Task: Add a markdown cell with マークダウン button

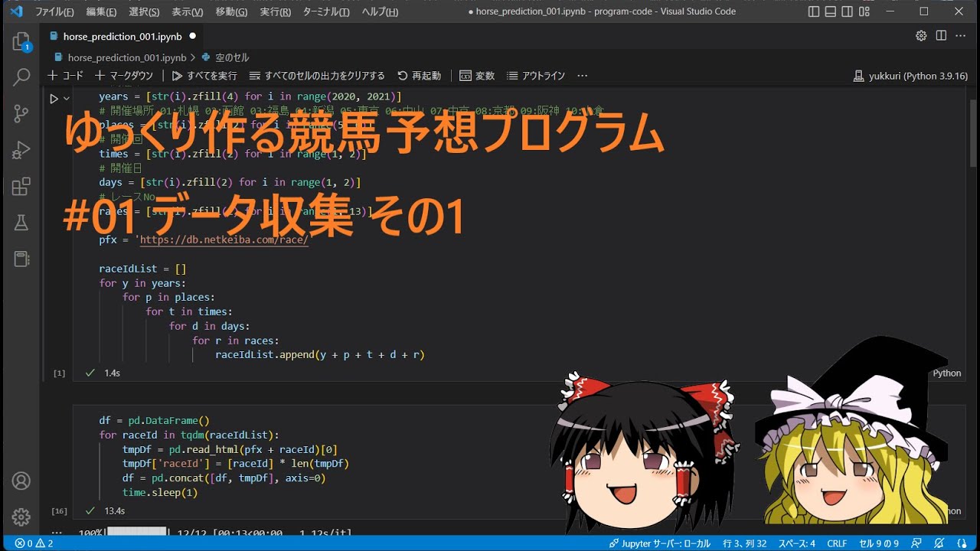Action: click(x=123, y=76)
